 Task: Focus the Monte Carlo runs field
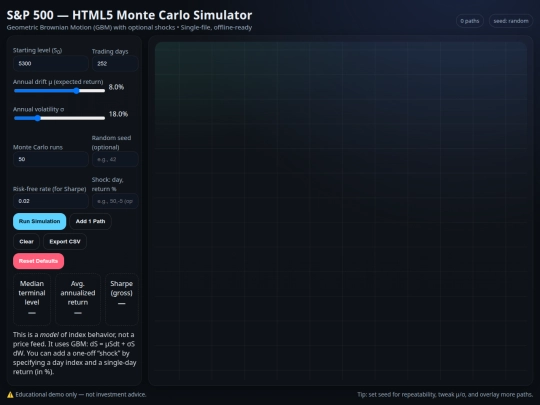tap(51, 159)
